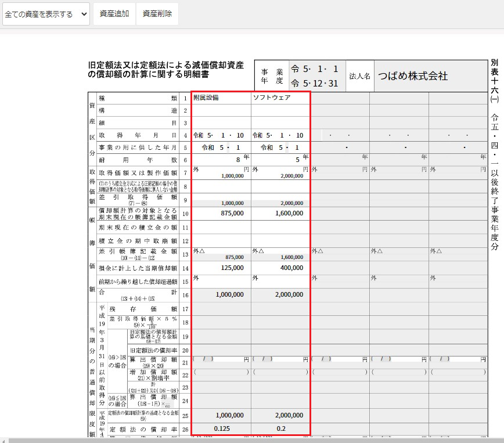Image resolution: width=504 pixels, height=443 pixels.
Task: Click the dropdown chevron arrow in asset filter
Action: (x=84, y=14)
